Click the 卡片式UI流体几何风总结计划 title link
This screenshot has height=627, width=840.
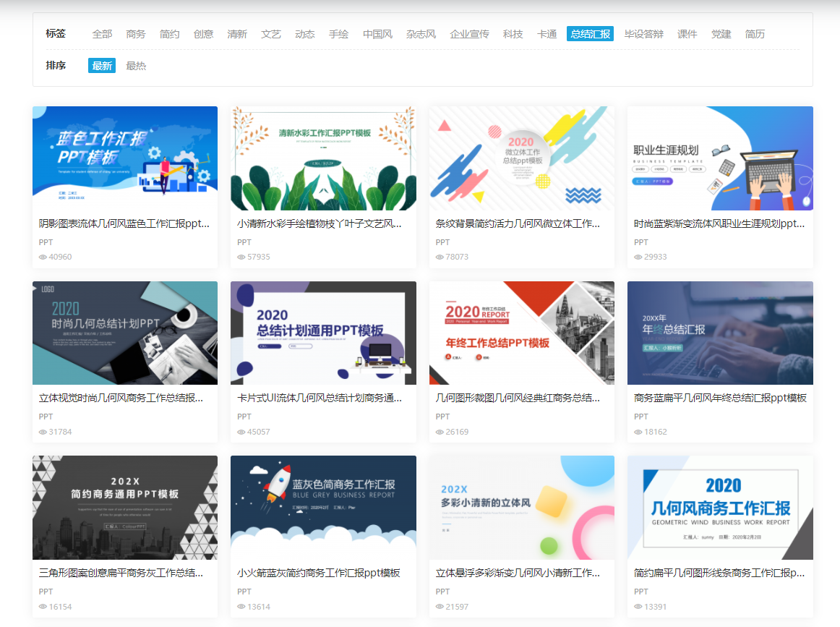[x=320, y=398]
